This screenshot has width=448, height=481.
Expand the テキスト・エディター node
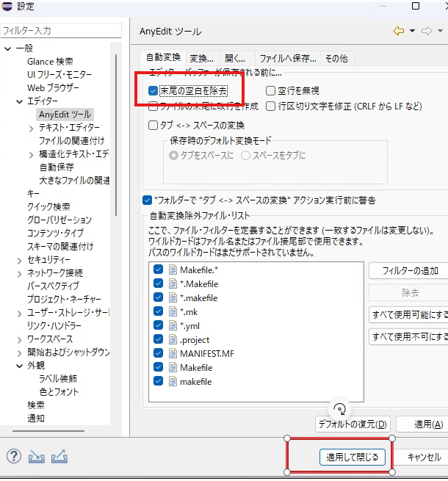point(31,129)
